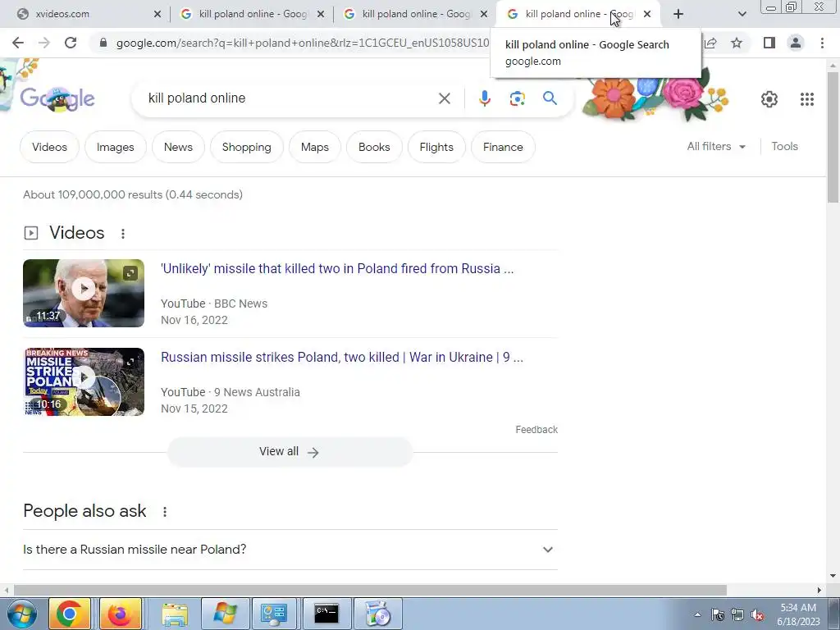Show hidden tray icons arrow
Image resolution: width=840 pixels, height=630 pixels.
tap(697, 614)
